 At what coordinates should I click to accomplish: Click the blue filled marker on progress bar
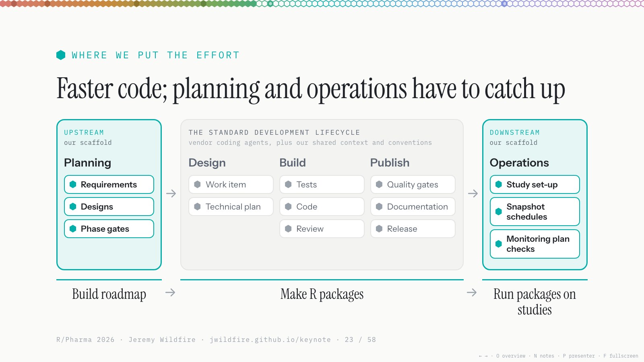(504, 4)
